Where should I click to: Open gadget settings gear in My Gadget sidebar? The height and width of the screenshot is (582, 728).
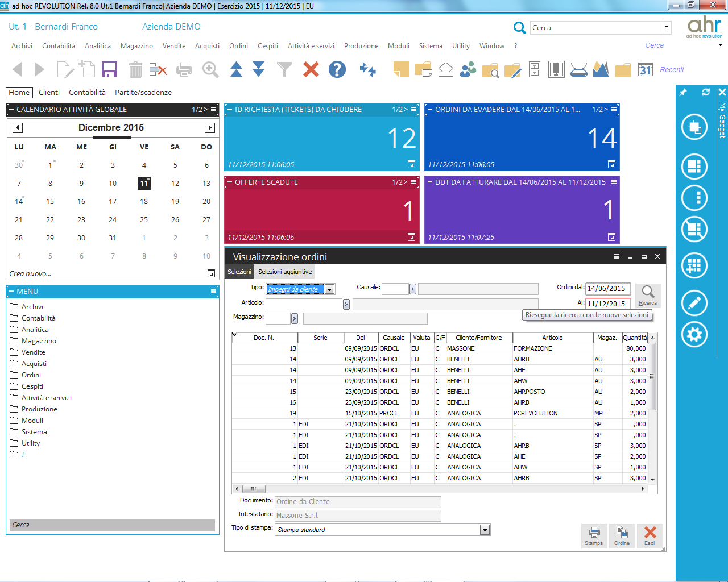pyautogui.click(x=693, y=335)
